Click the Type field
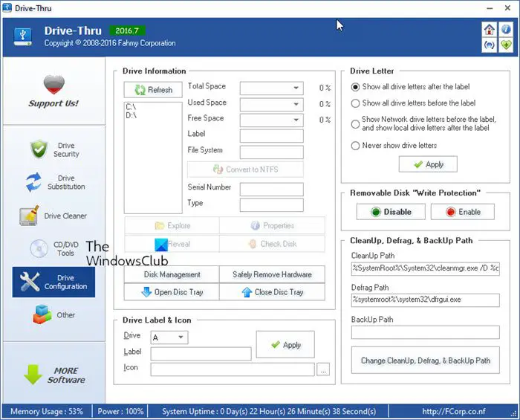 coord(272,205)
